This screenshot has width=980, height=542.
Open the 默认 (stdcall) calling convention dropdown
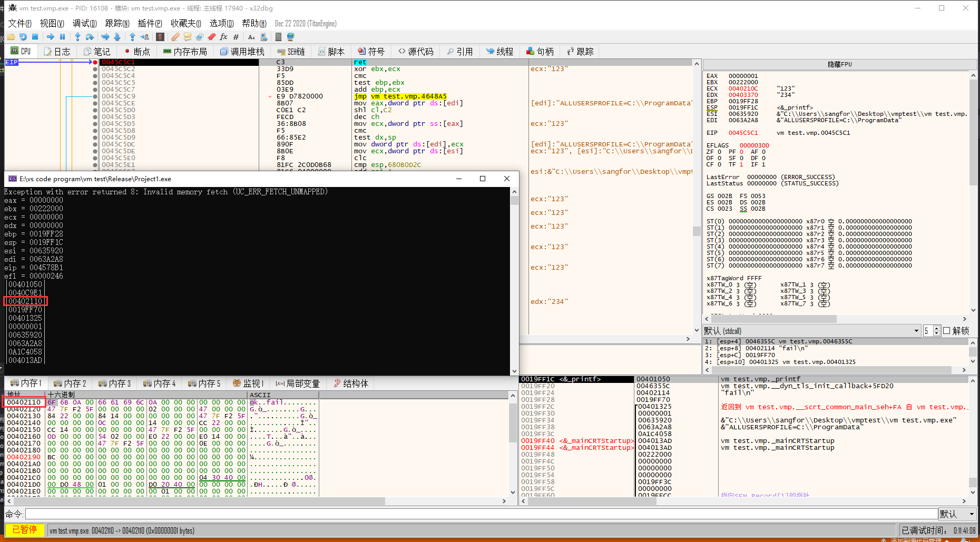[x=916, y=331]
